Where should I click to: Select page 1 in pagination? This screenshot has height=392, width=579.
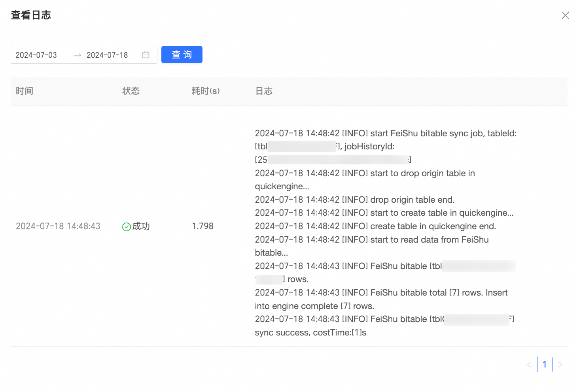(545, 365)
